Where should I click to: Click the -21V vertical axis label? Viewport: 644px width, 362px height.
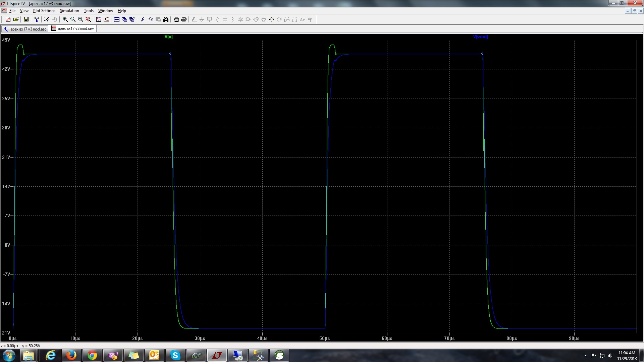tap(6, 333)
